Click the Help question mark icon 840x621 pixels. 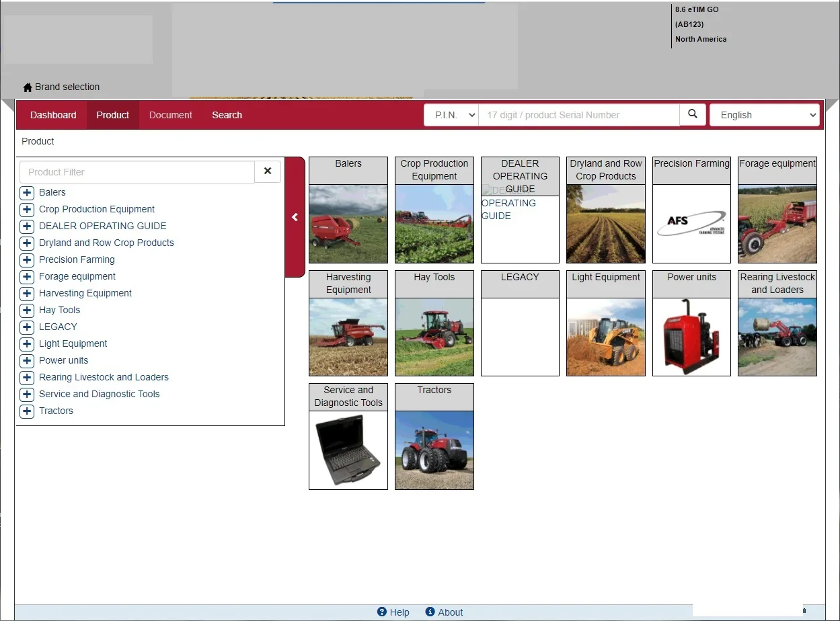pyautogui.click(x=382, y=612)
